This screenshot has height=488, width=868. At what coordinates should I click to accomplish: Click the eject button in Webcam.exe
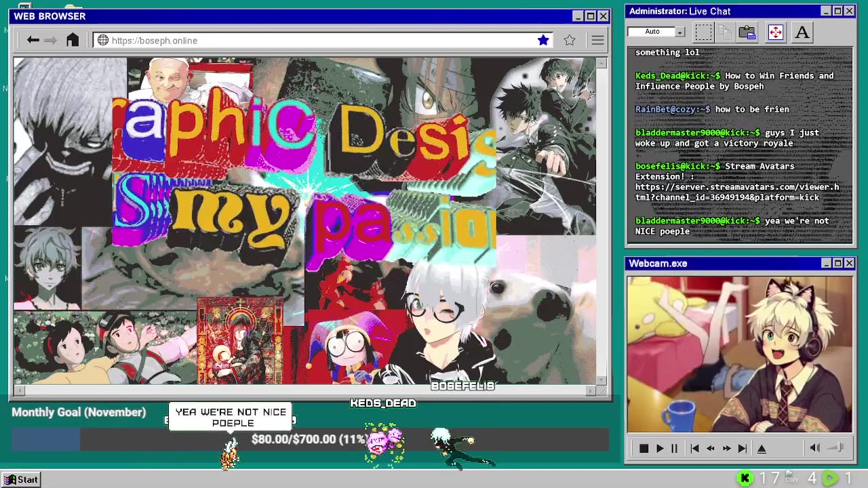(762, 448)
